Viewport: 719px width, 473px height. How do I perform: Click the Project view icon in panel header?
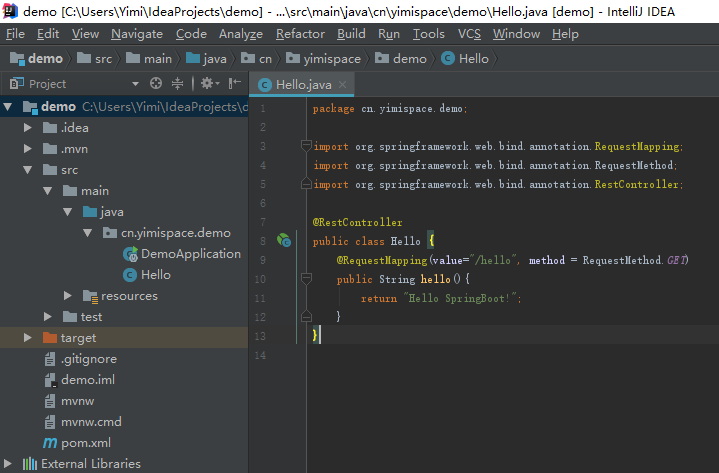click(x=17, y=83)
